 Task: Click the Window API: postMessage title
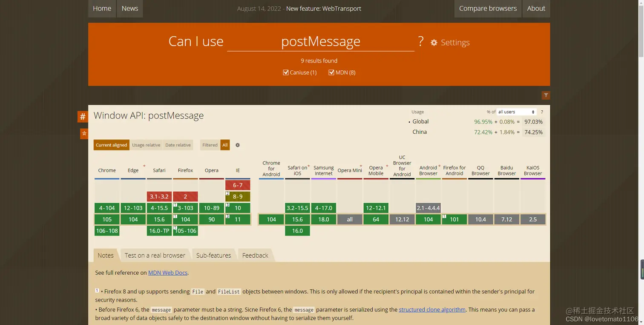click(149, 115)
